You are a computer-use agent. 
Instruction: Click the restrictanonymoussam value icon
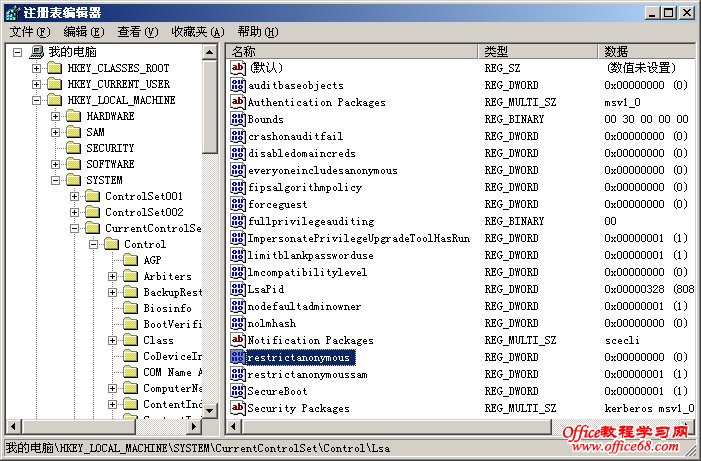tap(237, 374)
